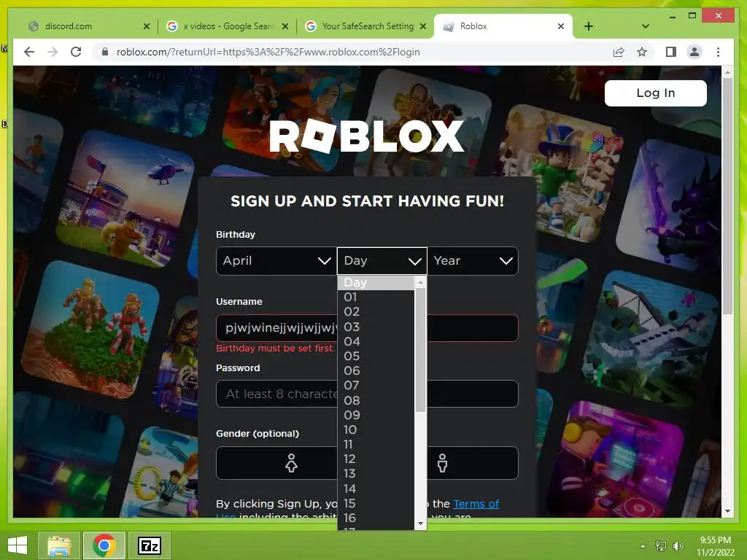Select day 13 from the list
Image resolution: width=747 pixels, height=560 pixels.
(x=376, y=474)
